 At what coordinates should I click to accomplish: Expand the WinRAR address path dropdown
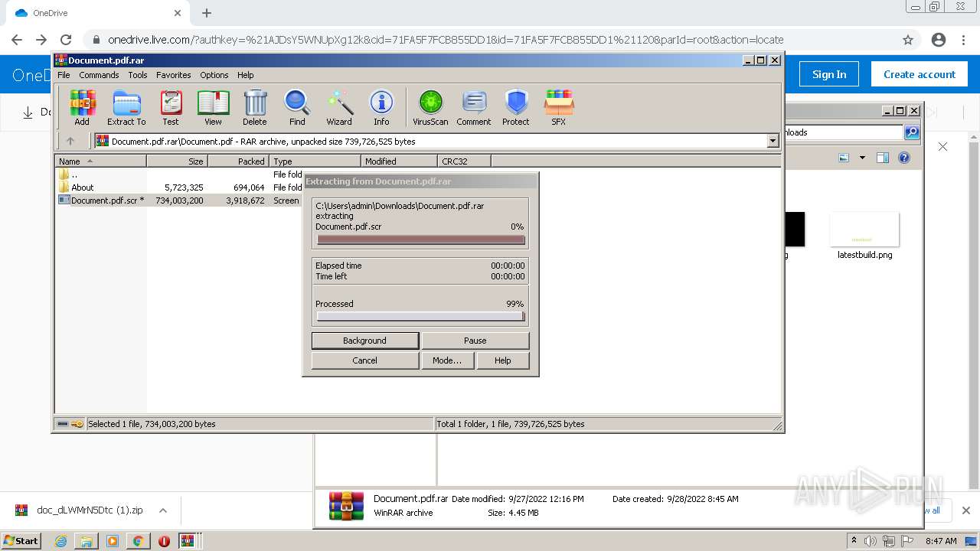point(773,141)
